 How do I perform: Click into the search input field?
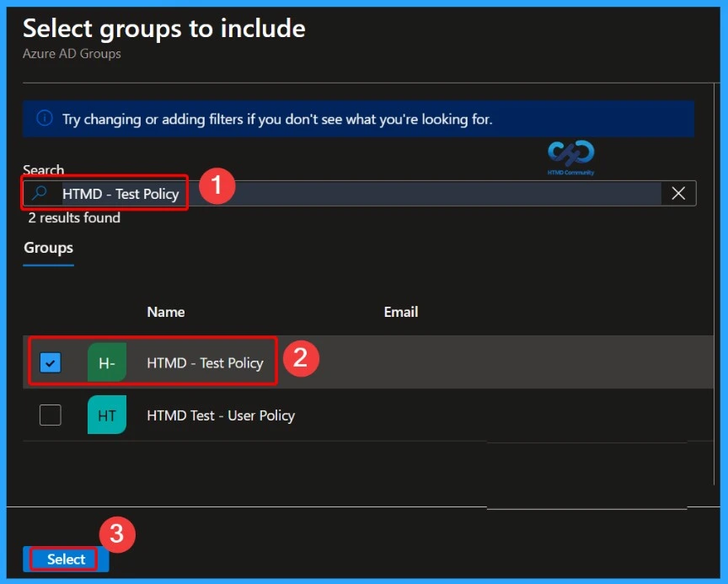pyautogui.click(x=360, y=193)
